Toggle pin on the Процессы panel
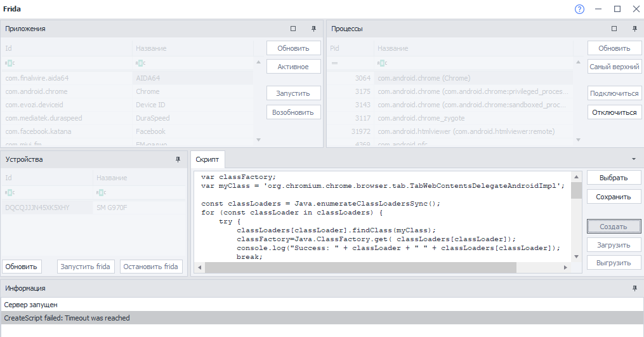The image size is (644, 337). [634, 29]
